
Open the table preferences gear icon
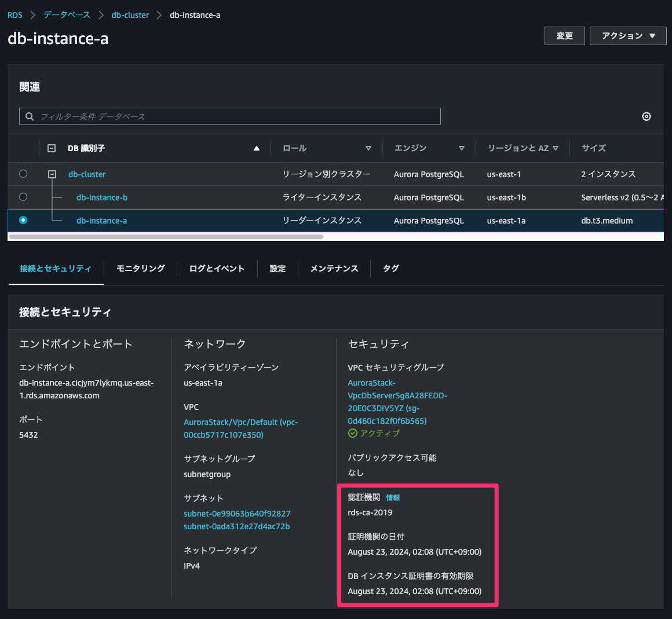click(646, 116)
